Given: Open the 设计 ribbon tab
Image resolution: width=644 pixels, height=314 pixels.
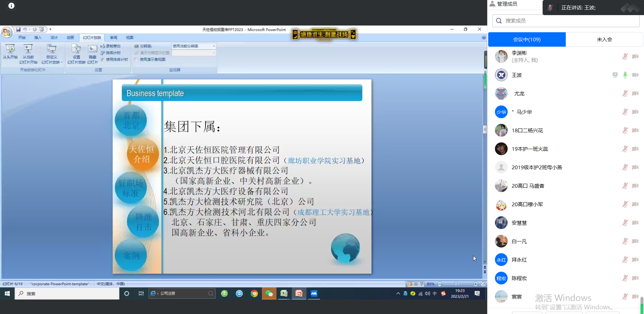Looking at the screenshot, I should pyautogui.click(x=54, y=38).
